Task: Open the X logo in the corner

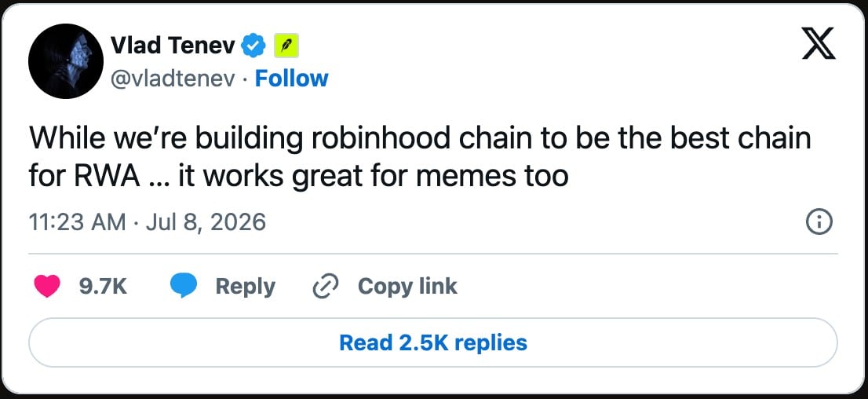Action: coord(819,45)
